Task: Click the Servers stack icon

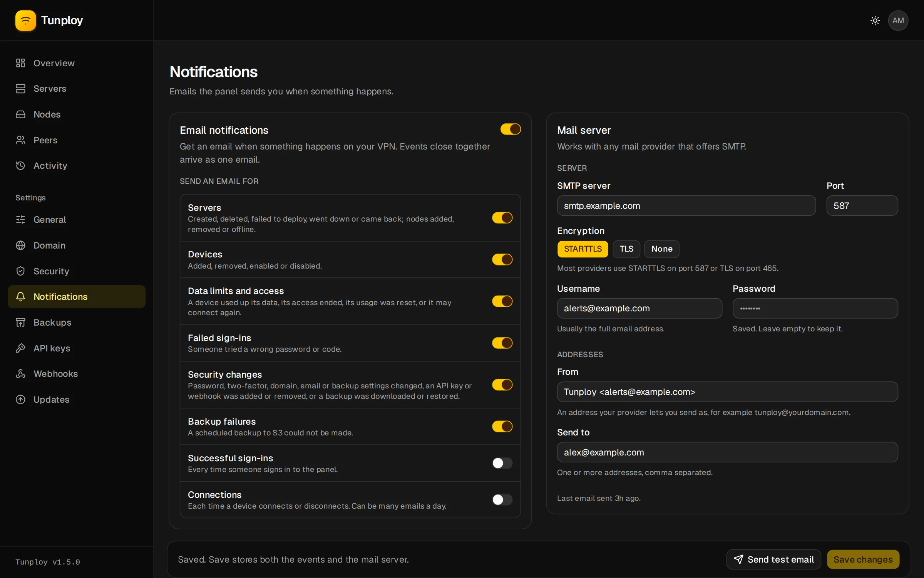Action: (20, 89)
